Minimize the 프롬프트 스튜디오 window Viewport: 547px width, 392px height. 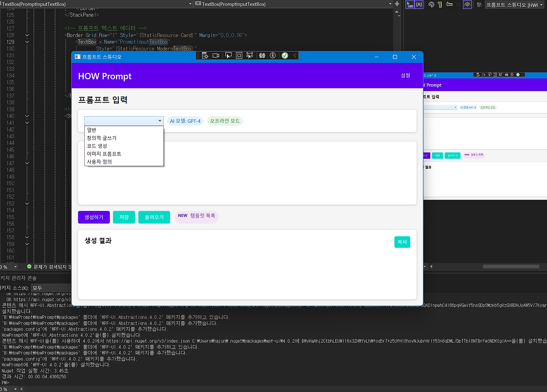(376, 57)
